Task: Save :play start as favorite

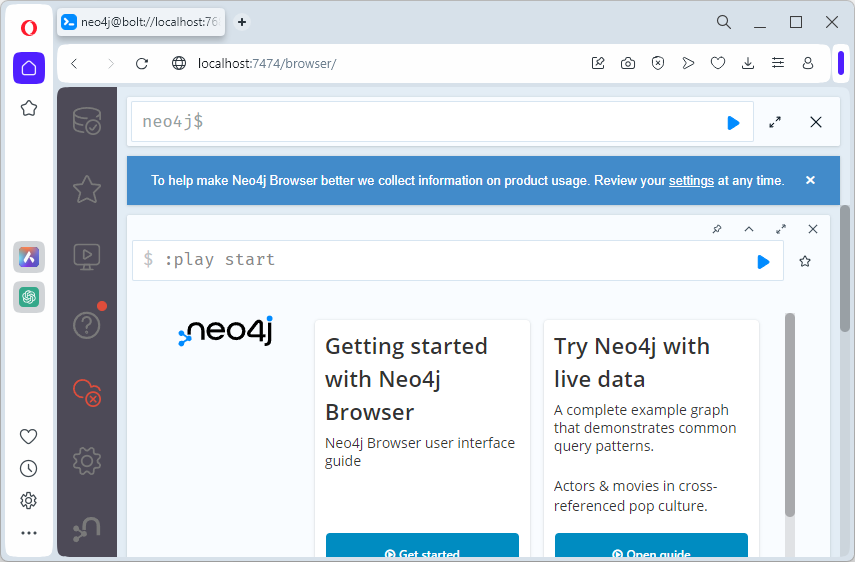Action: tap(805, 262)
